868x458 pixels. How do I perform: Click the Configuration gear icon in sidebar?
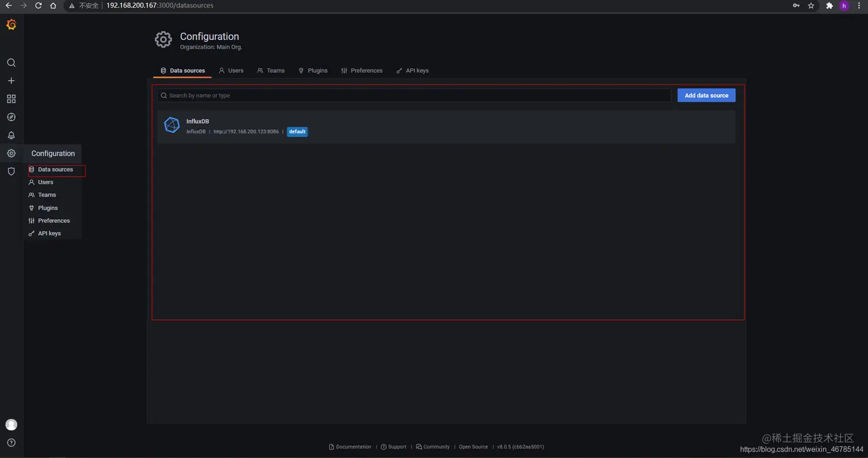(x=11, y=153)
